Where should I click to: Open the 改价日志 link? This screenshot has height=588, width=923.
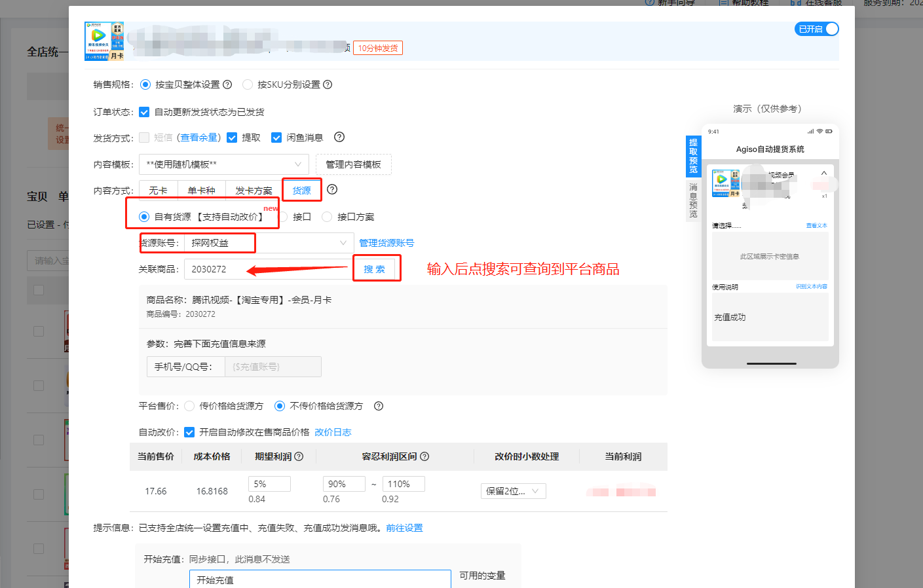(333, 432)
